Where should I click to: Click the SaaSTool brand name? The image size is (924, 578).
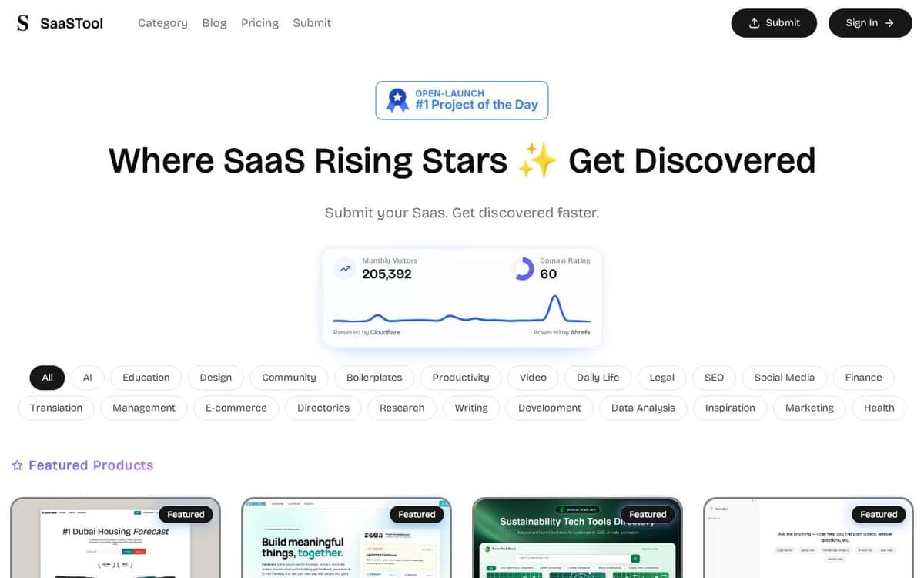[72, 23]
